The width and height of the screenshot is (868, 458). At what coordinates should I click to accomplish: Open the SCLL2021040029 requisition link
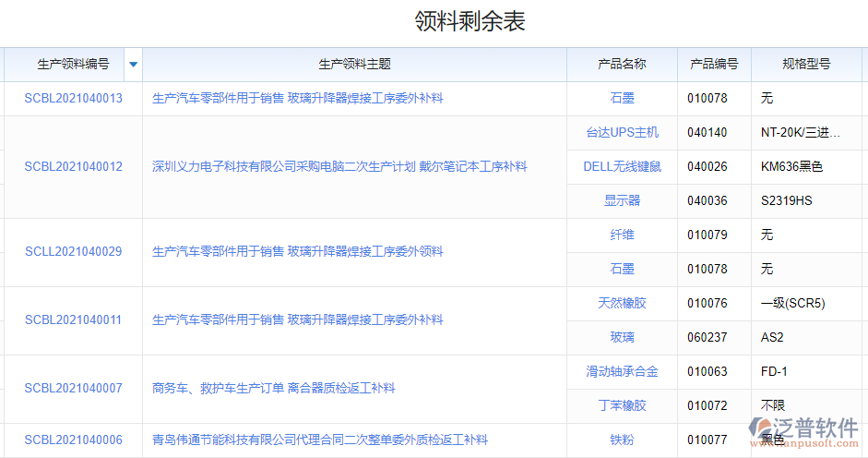tap(73, 252)
